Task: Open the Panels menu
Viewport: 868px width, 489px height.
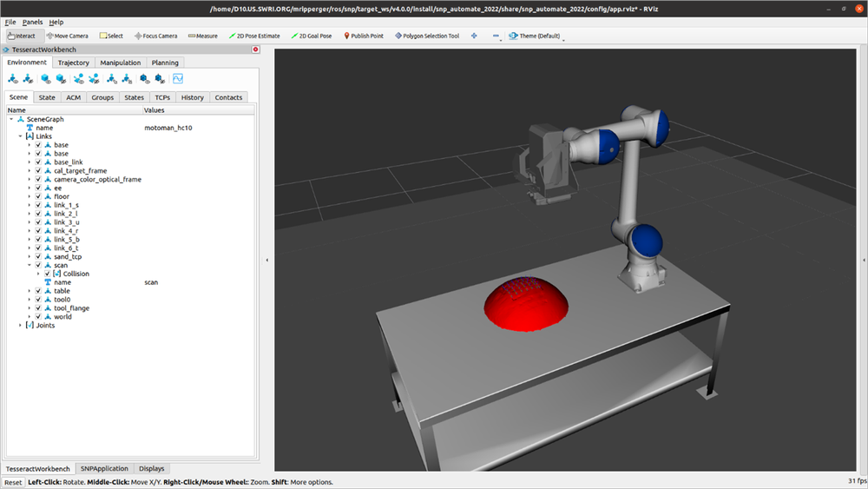Action: click(x=32, y=23)
